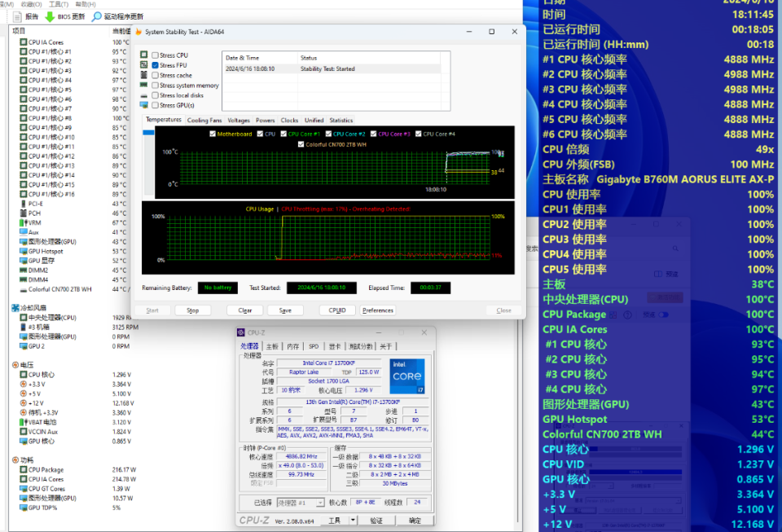
Task: Open Preferences in System Stability Test
Action: click(x=377, y=310)
